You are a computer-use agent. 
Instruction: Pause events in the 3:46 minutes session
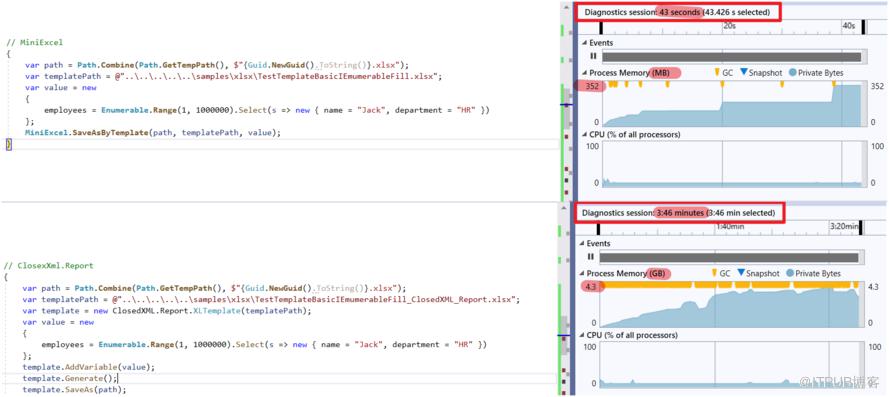tap(591, 257)
